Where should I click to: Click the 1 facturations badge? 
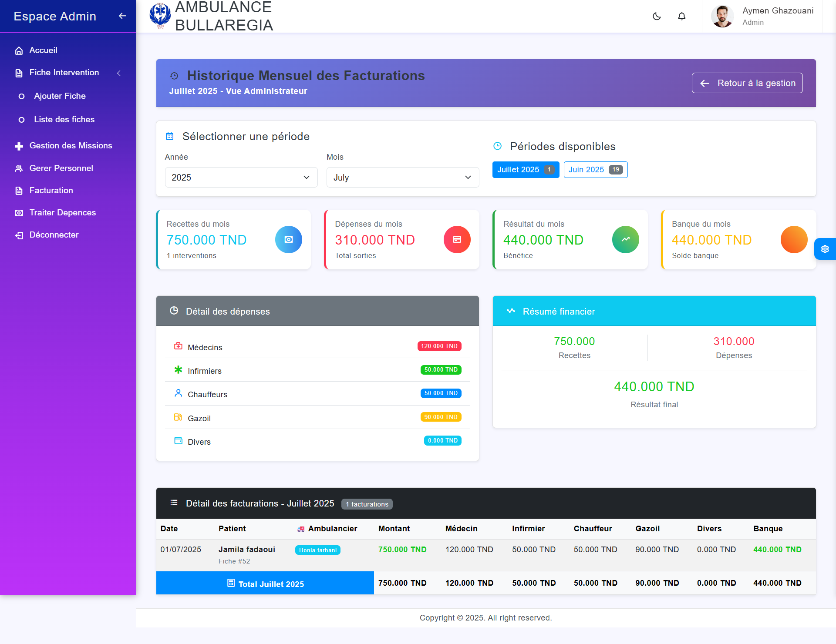click(x=367, y=504)
